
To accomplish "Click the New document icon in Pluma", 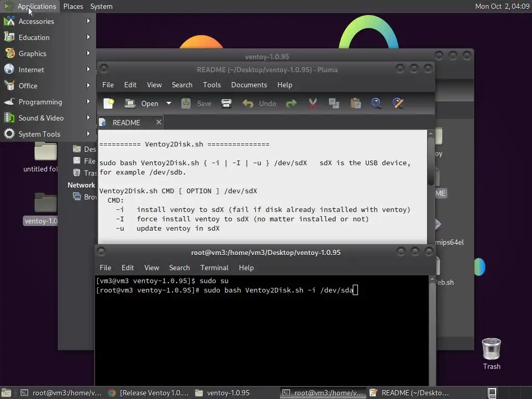I will point(109,103).
